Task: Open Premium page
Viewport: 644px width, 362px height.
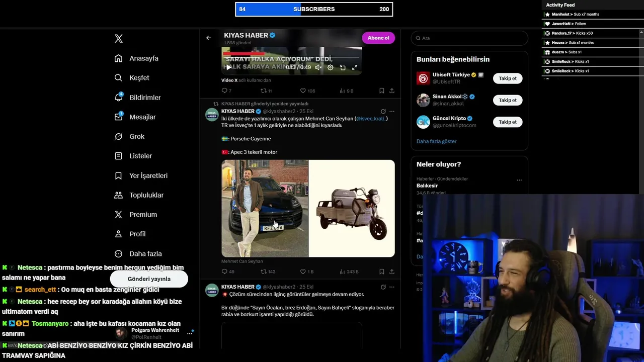Action: (x=135, y=215)
